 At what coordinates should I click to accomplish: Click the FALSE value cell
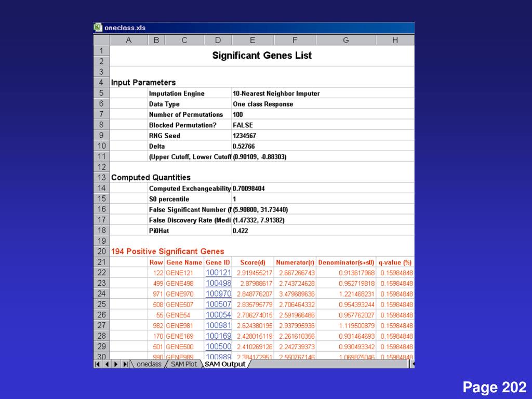(243, 125)
